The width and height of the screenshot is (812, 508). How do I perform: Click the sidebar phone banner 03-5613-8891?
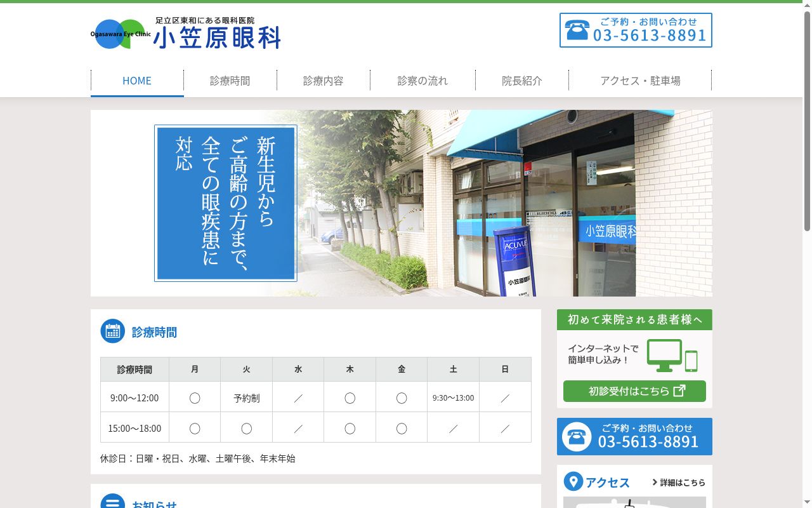click(634, 436)
